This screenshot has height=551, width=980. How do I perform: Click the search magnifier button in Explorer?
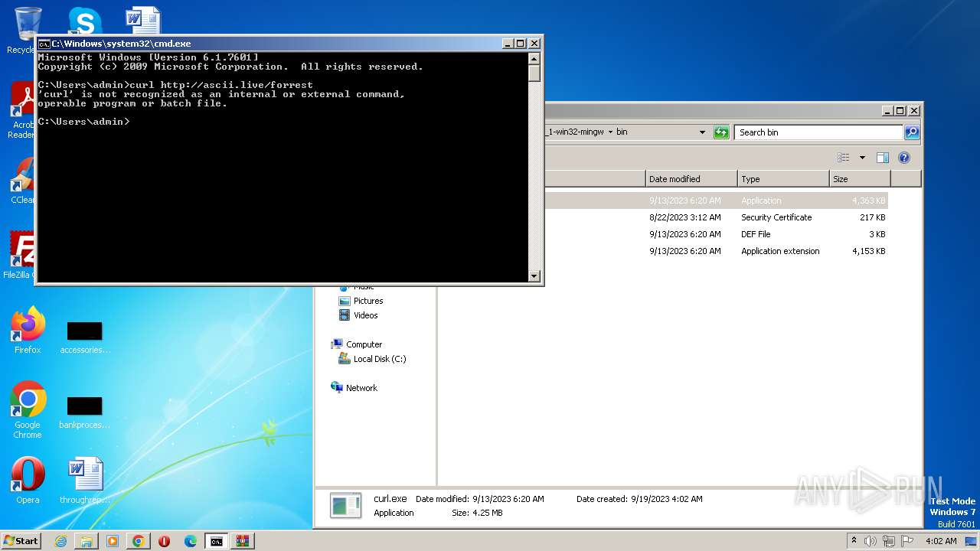tap(911, 132)
